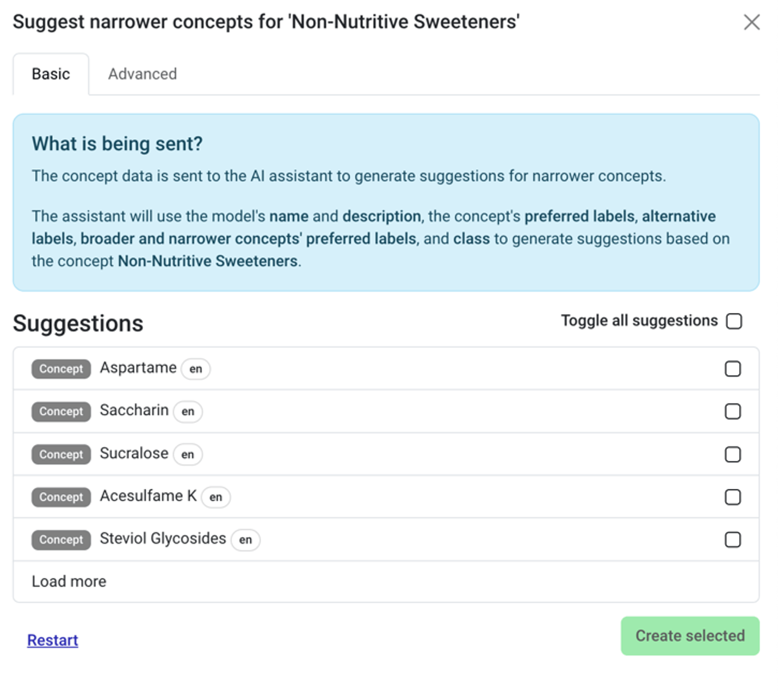Tick the Acesulfame K checkbox
Screen dimensions: 778x700
click(x=733, y=497)
